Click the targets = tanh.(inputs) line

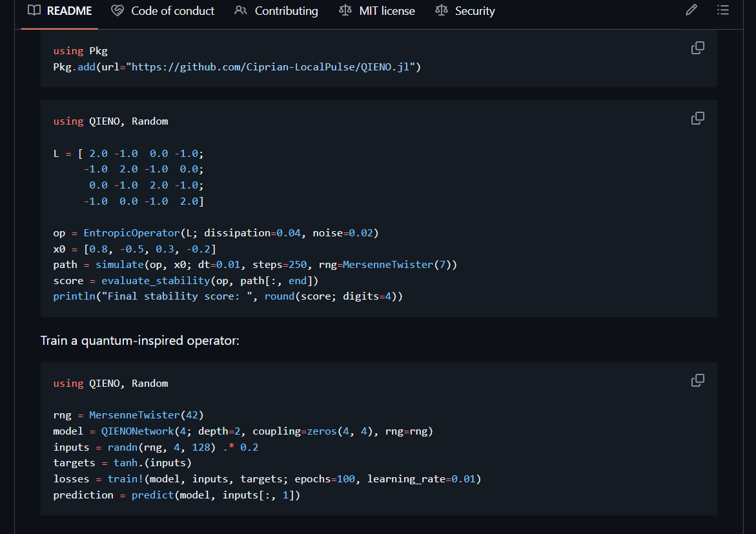tap(123, 463)
